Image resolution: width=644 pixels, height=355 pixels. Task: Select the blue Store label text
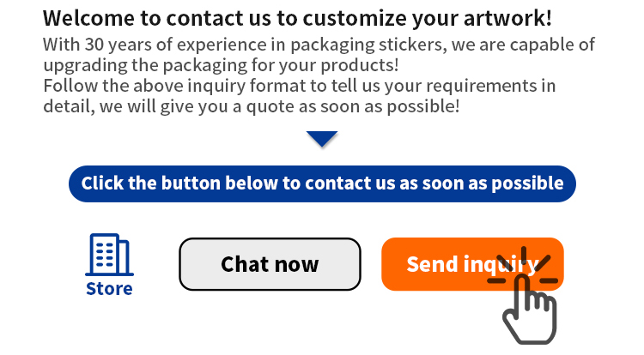coord(109,289)
